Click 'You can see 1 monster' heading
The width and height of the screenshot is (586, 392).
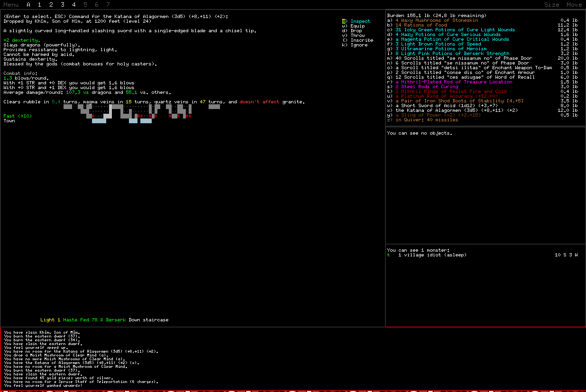pos(418,250)
